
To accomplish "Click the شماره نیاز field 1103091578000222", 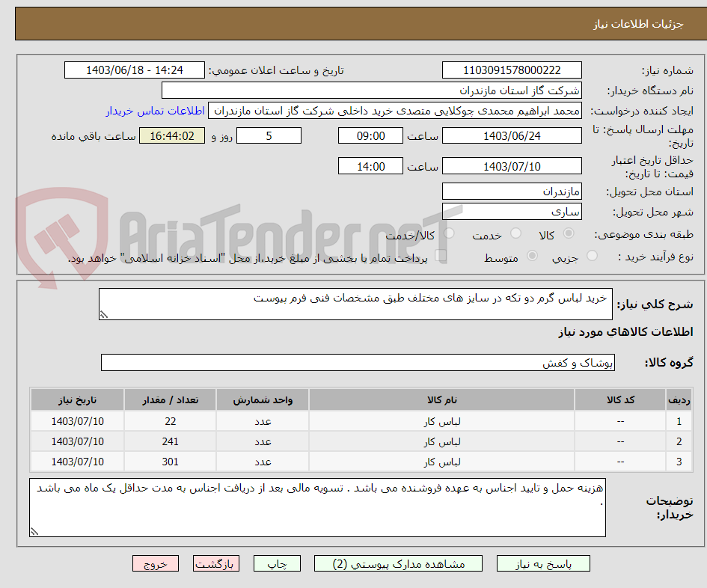I will (x=512, y=70).
